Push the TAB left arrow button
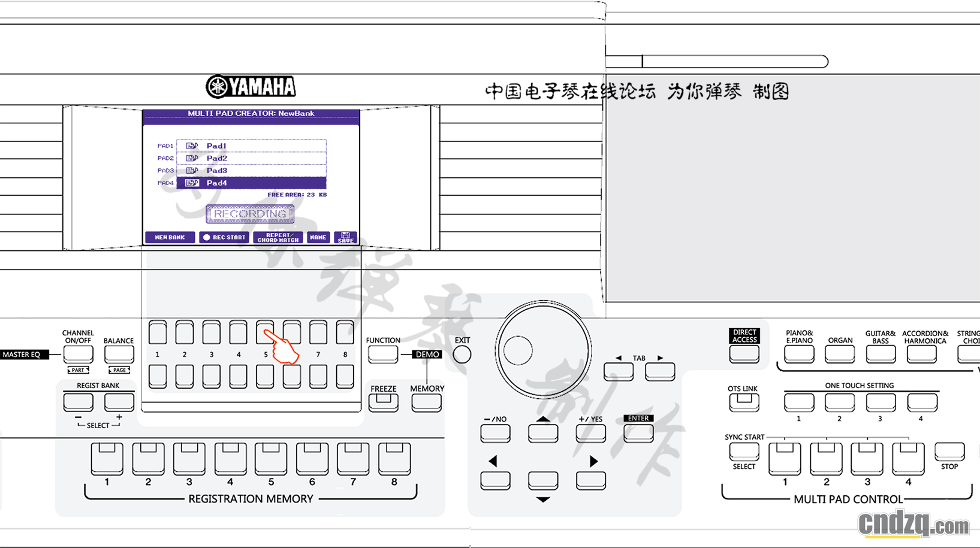This screenshot has width=980, height=548. tap(619, 372)
